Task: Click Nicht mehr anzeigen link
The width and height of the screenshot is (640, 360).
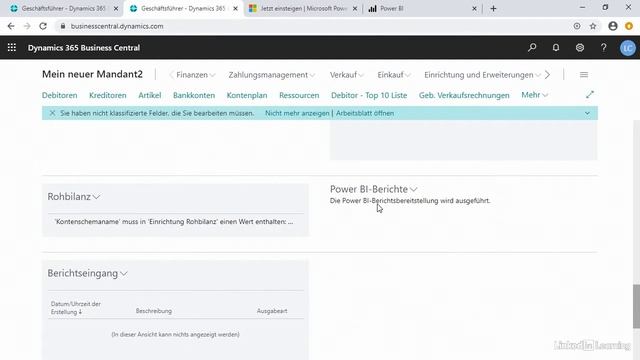Action: click(297, 113)
